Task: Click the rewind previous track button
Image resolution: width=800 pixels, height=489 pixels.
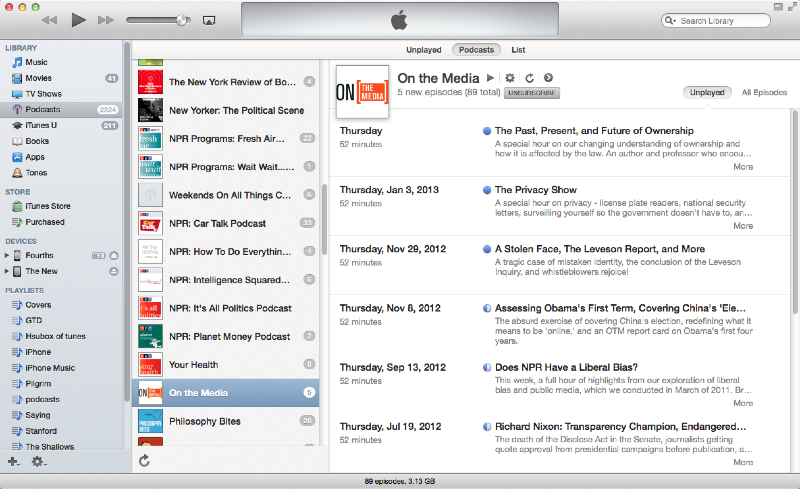Action: (49, 20)
